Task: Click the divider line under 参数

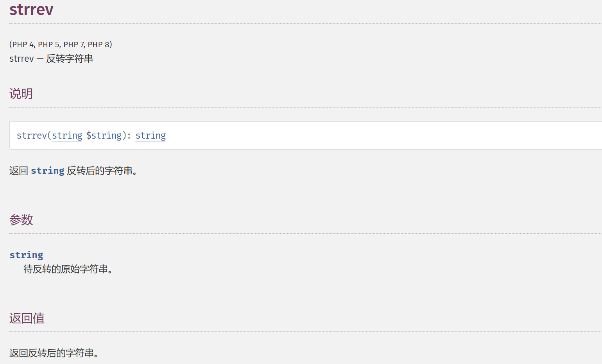Action: pos(306,234)
